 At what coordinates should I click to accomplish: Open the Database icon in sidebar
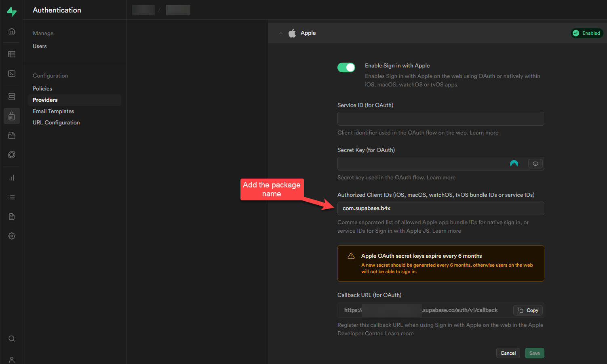12,97
